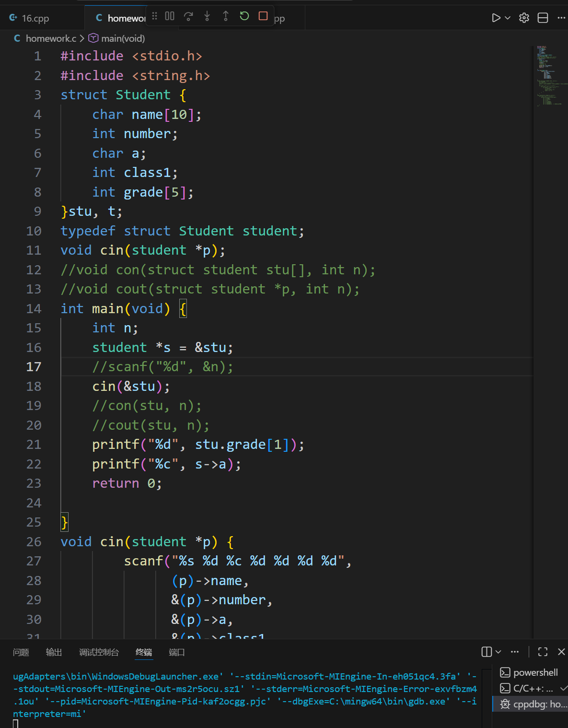Viewport: 568px width, 728px height.
Task: Click the 16.cpp tab's C++ file icon
Action: tap(13, 18)
